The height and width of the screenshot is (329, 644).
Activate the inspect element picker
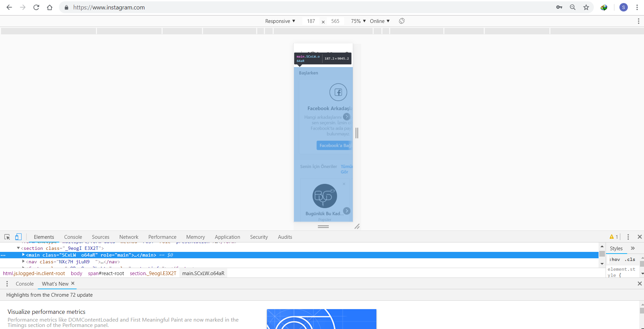7,237
